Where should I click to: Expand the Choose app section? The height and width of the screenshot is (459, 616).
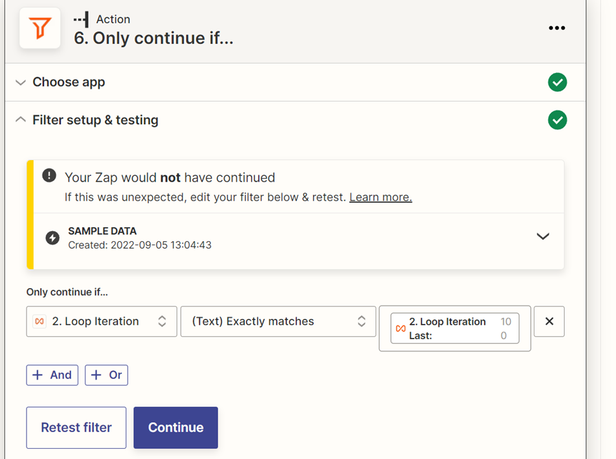click(68, 82)
